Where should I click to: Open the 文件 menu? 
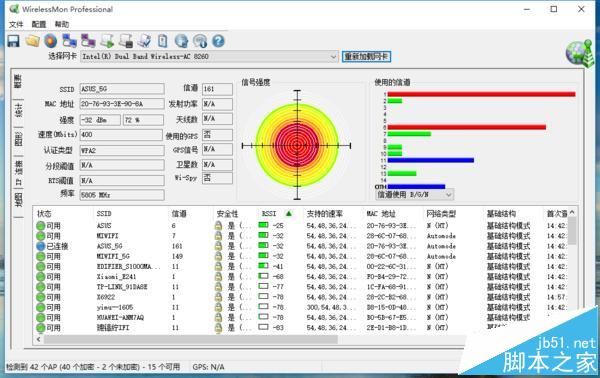coord(16,24)
